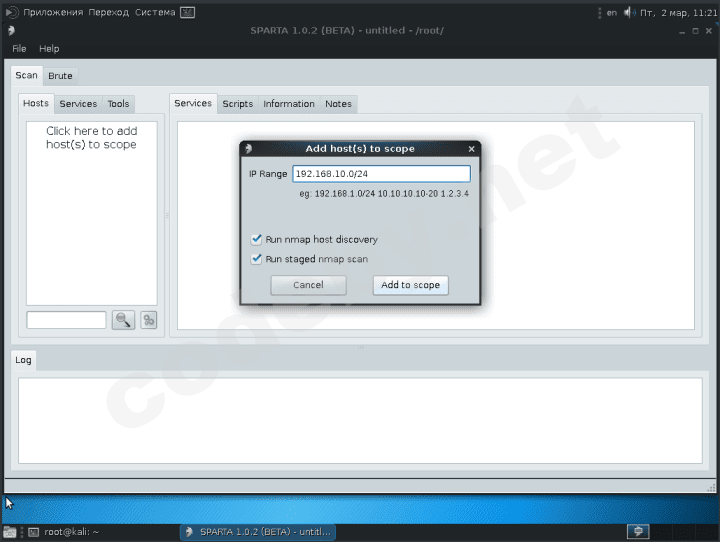Click the helmet icon in the dialog title
720x542 pixels.
tap(248, 148)
